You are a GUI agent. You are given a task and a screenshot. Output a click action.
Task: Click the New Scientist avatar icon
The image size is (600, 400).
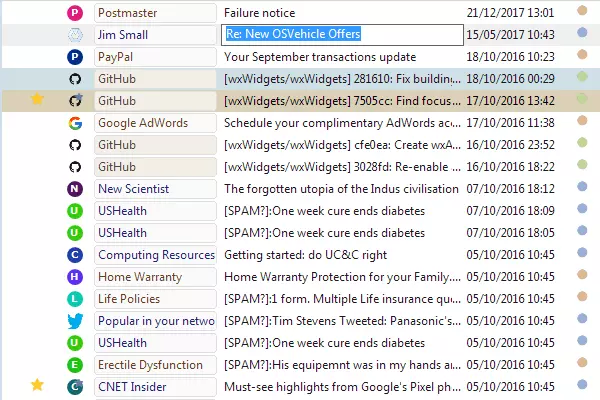(75, 189)
